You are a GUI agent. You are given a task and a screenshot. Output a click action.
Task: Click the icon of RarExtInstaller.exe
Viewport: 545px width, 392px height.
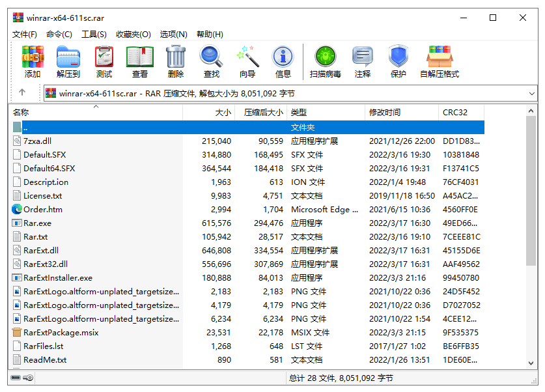point(17,277)
